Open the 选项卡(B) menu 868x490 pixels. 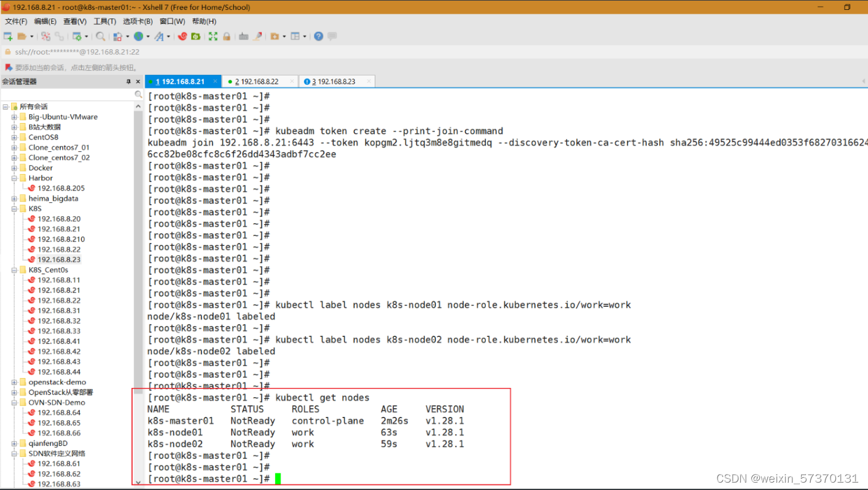138,22
